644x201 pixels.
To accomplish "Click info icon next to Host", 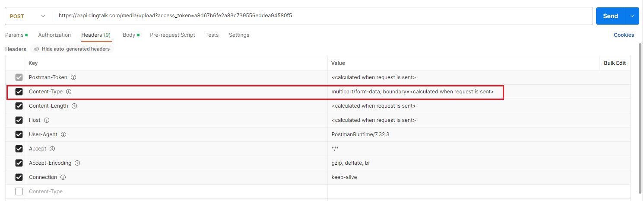I will click(47, 120).
